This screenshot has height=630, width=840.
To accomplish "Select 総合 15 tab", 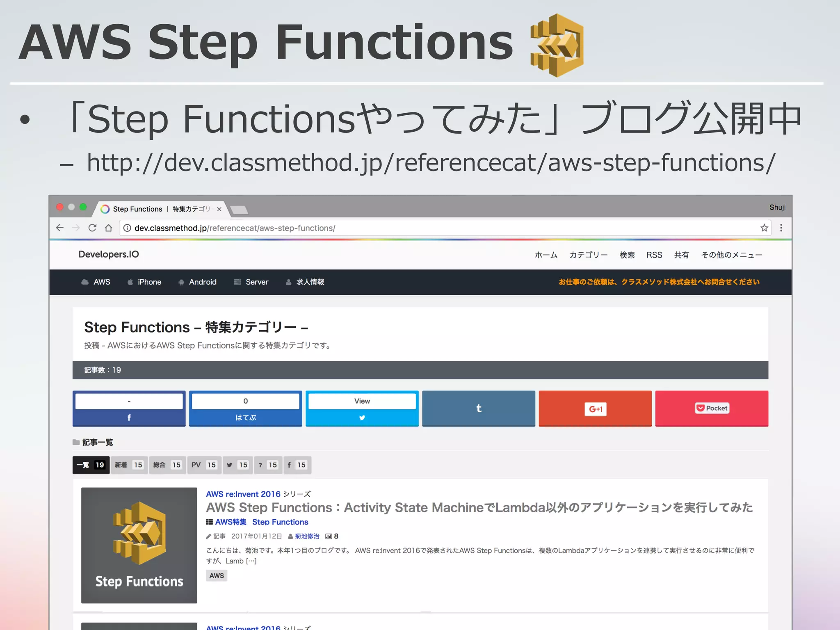I will coord(167,465).
